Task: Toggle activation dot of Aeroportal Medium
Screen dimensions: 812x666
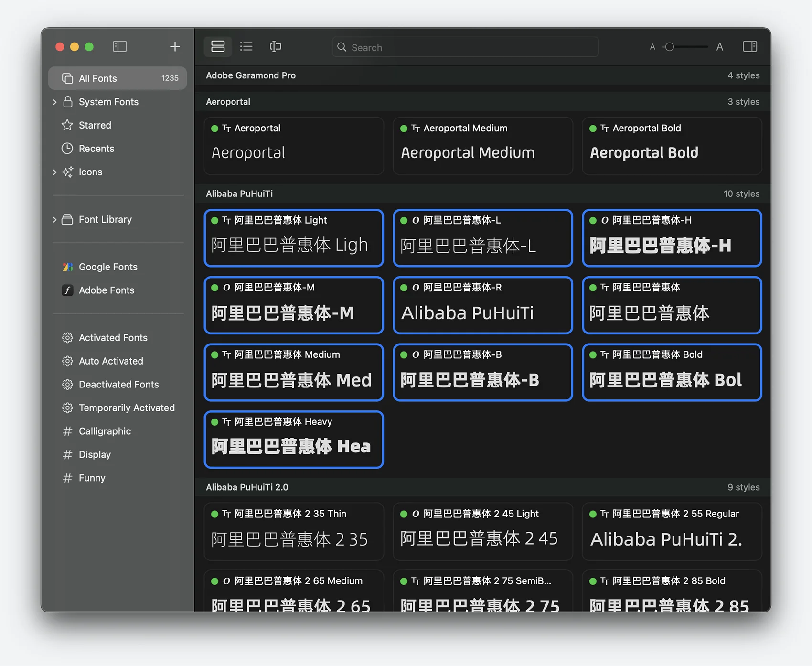Action: pos(404,129)
